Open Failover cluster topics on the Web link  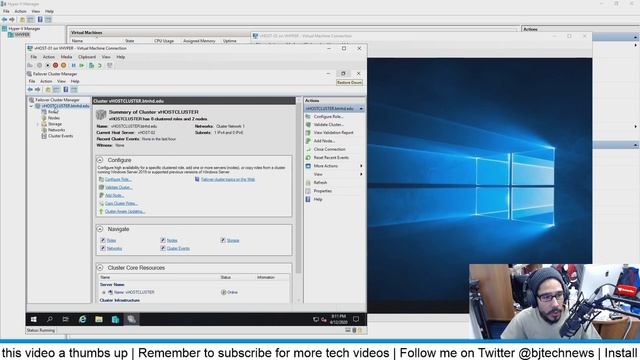coord(228,179)
